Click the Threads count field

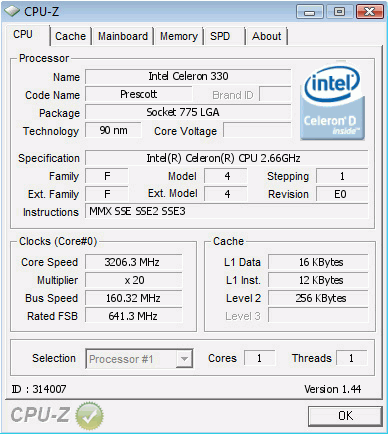click(x=351, y=358)
